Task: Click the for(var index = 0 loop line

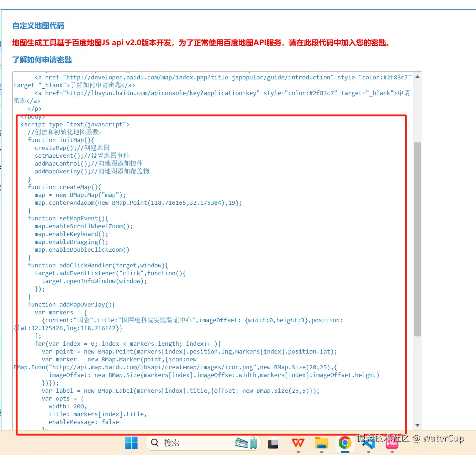Action: [x=128, y=344]
